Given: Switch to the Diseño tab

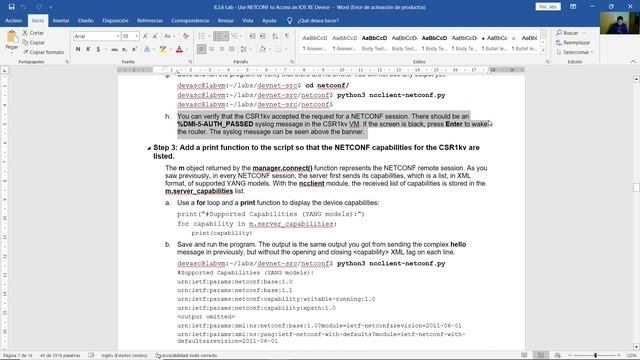Looking at the screenshot, I should click(86, 20).
